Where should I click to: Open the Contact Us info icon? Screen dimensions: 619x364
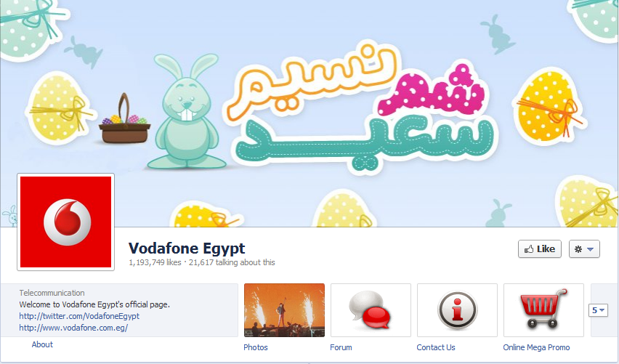(457, 310)
